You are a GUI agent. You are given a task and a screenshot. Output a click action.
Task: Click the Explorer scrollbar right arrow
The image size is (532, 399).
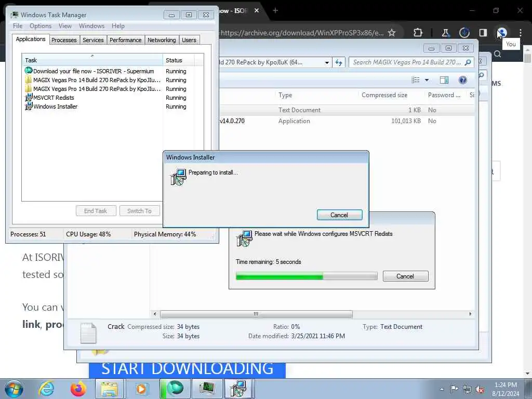click(470, 314)
